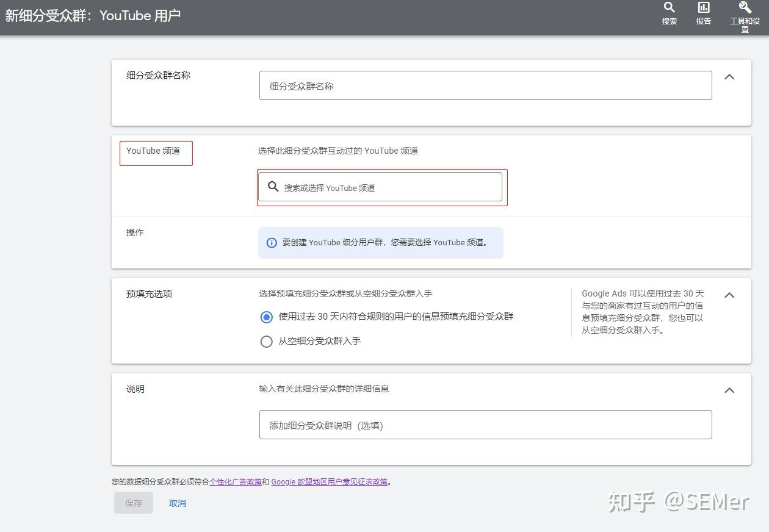Select 从空细分受众群入手 radio option

[266, 342]
